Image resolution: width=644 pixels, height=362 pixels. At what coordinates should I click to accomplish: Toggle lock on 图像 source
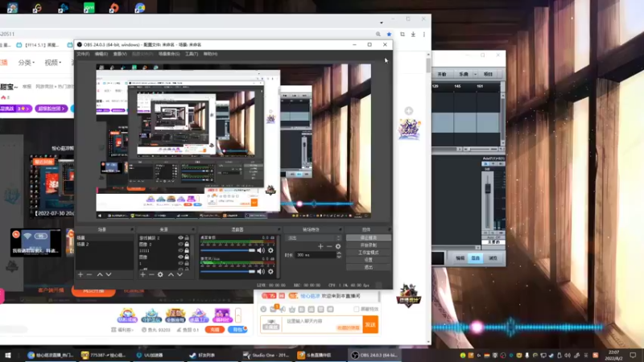187,257
